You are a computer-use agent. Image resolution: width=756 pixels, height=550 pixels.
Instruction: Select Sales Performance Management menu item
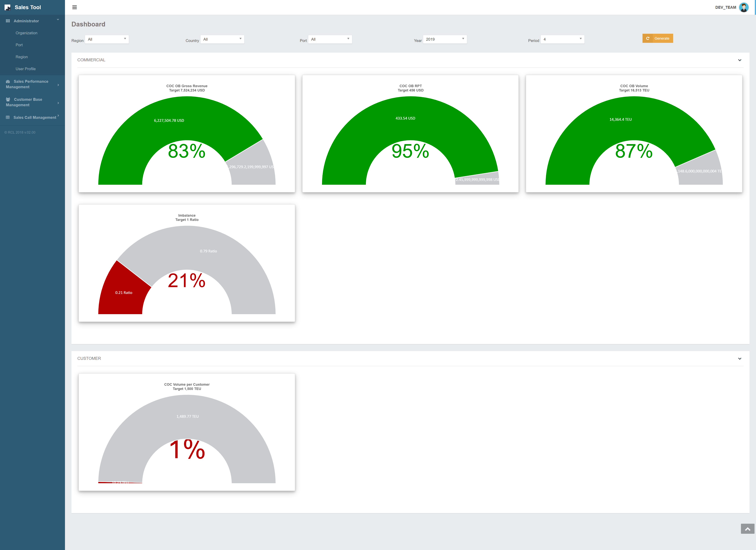pyautogui.click(x=32, y=84)
